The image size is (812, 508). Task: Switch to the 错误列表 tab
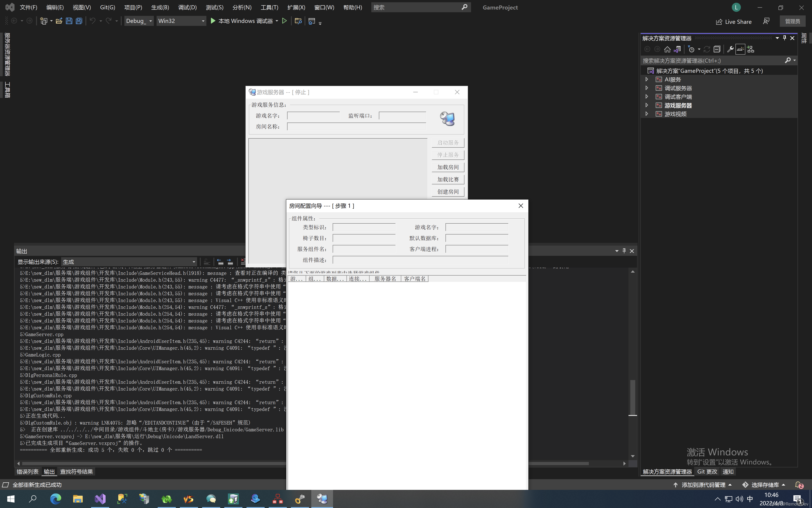click(x=27, y=472)
